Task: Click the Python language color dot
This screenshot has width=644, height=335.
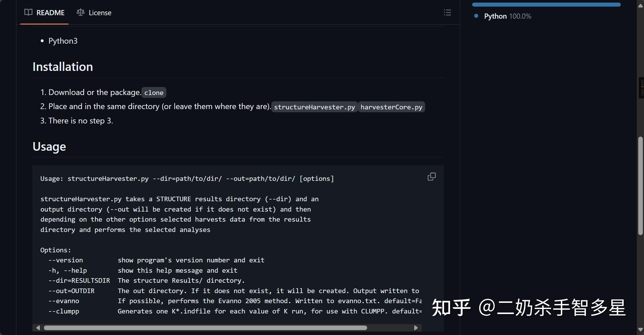Action: pos(476,16)
